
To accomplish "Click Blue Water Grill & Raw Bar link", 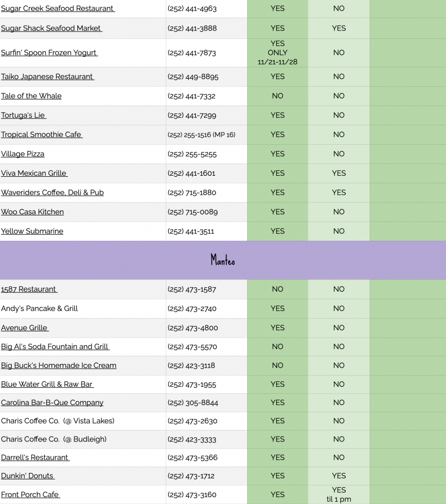I will click(47, 384).
